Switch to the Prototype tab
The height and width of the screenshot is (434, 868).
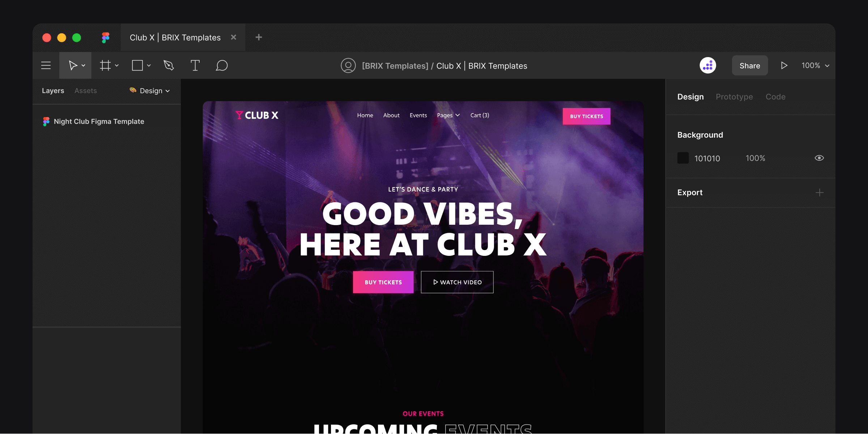coord(735,97)
